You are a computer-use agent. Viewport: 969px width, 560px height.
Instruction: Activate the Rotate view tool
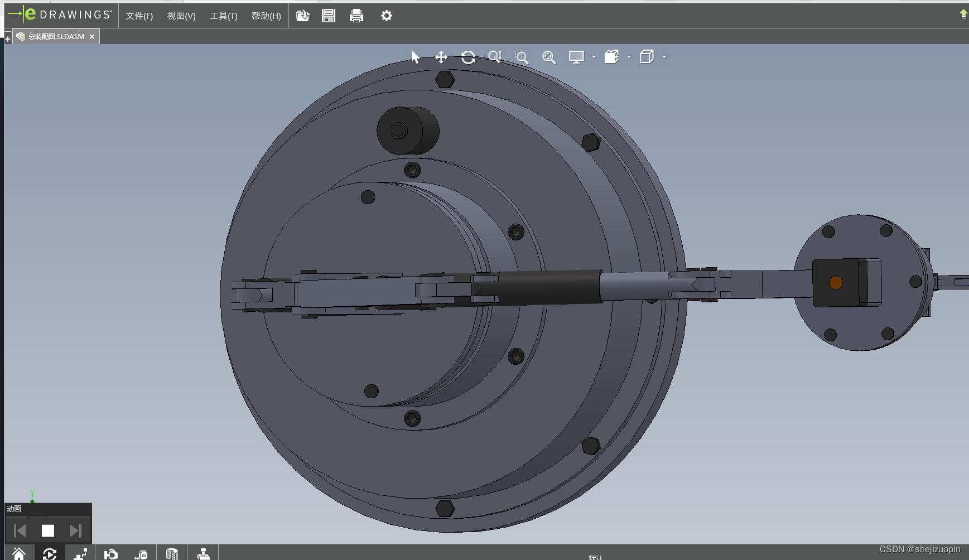468,57
